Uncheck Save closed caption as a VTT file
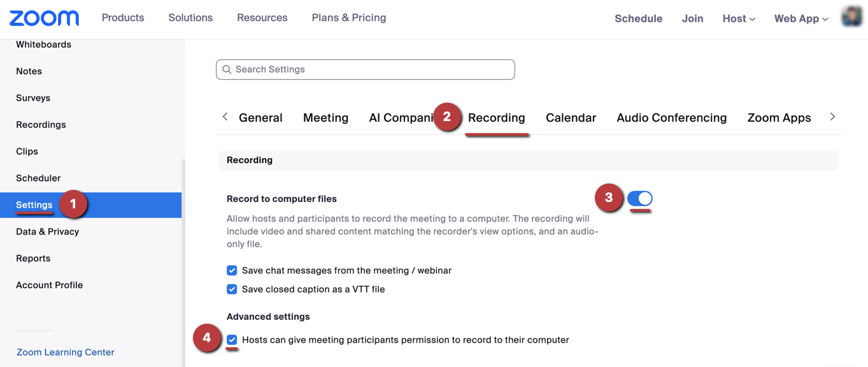The width and height of the screenshot is (868, 367). pos(232,289)
